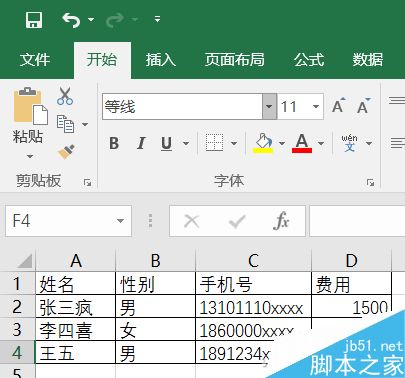The height and width of the screenshot is (378, 405).
Task: Apply the yellow fill color bucket
Action: pyautogui.click(x=264, y=143)
